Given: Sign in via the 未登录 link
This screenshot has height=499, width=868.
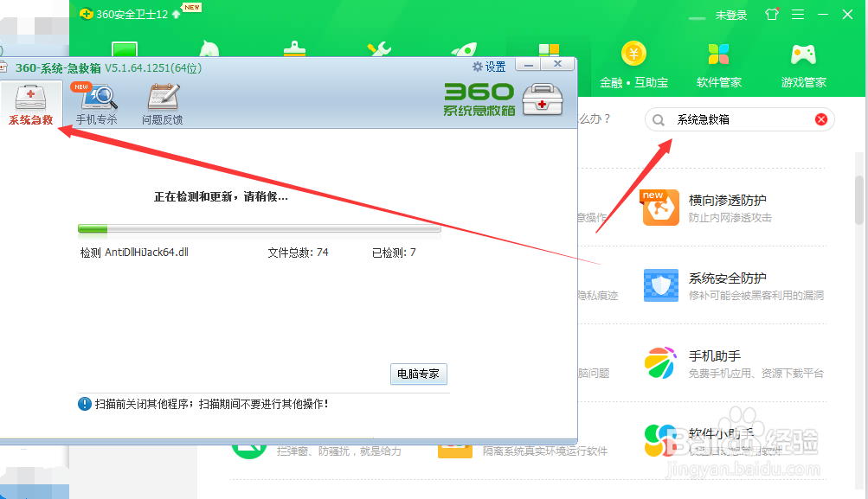Looking at the screenshot, I should pos(732,14).
